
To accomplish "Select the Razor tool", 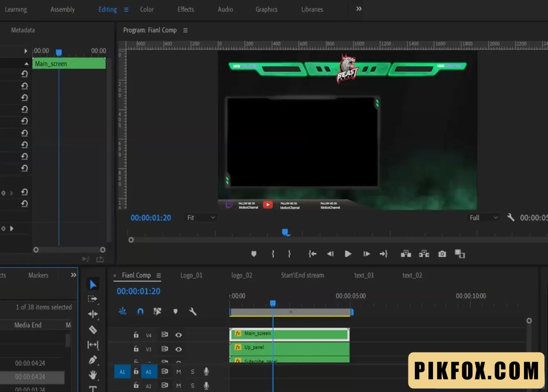I will pos(93,329).
